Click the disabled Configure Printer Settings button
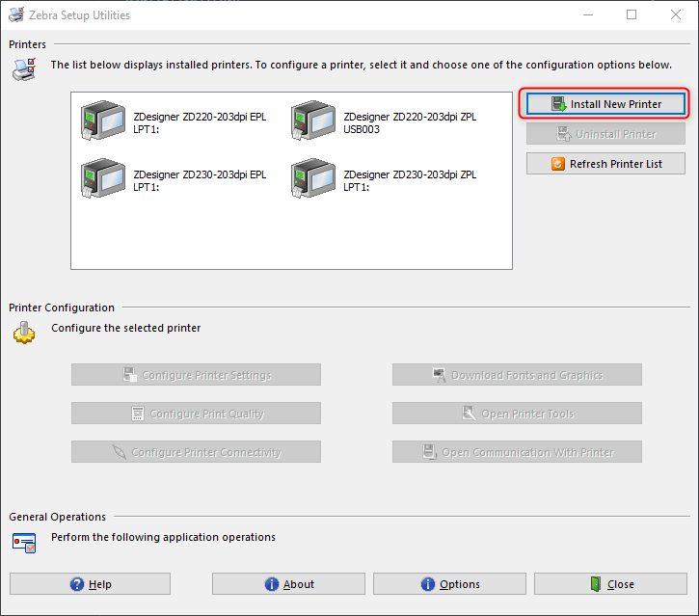Screen dimensions: 699x616 (196, 375)
